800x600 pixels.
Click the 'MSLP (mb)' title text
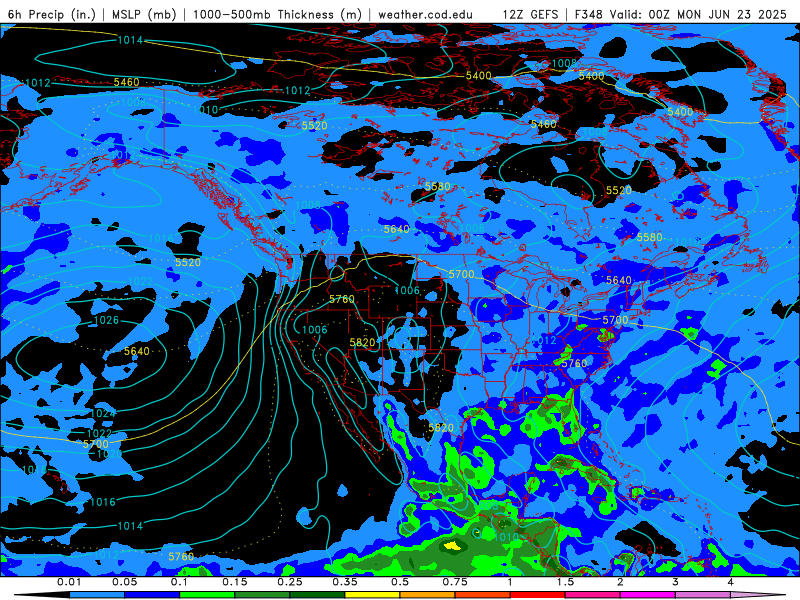tap(143, 14)
